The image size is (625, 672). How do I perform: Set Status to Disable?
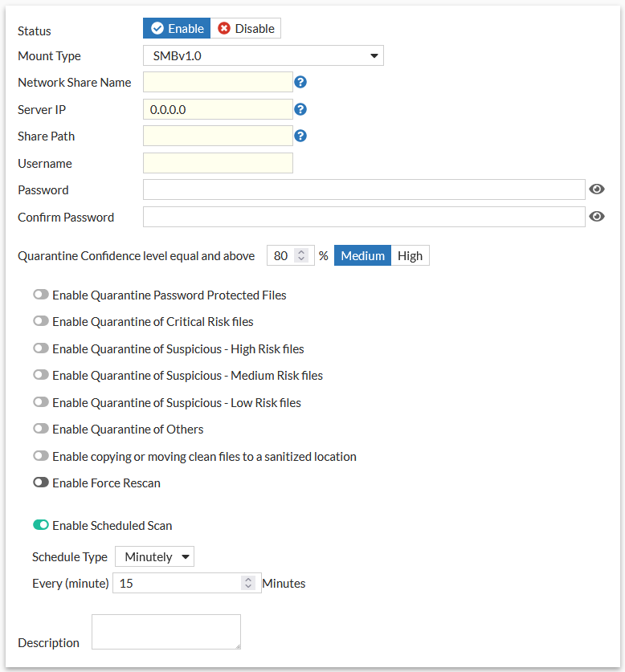pos(246,29)
